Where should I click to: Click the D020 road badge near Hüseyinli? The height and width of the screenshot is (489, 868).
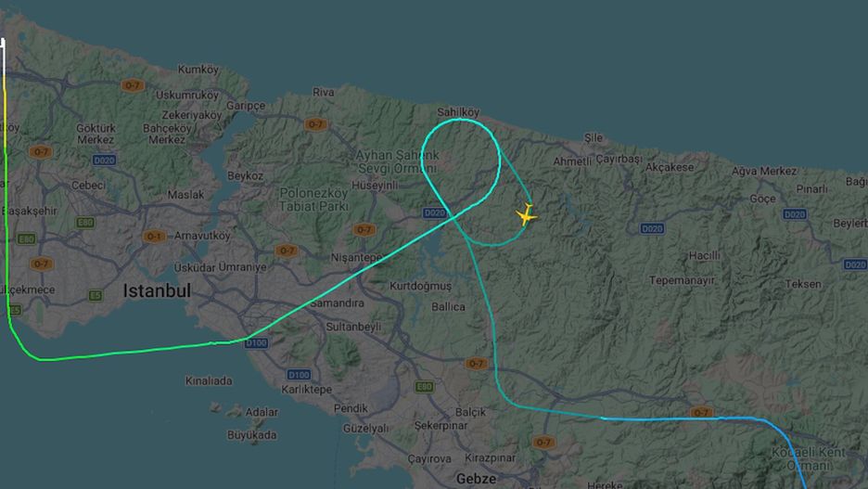[x=435, y=212]
